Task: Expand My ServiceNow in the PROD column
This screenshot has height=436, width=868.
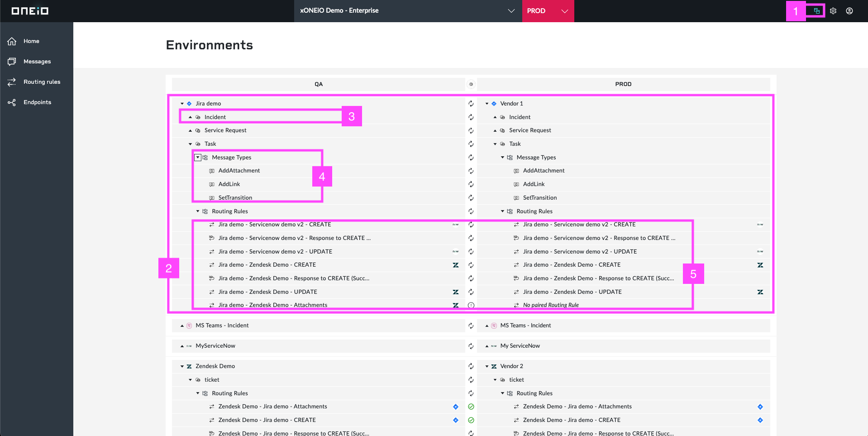Action: tap(487, 346)
